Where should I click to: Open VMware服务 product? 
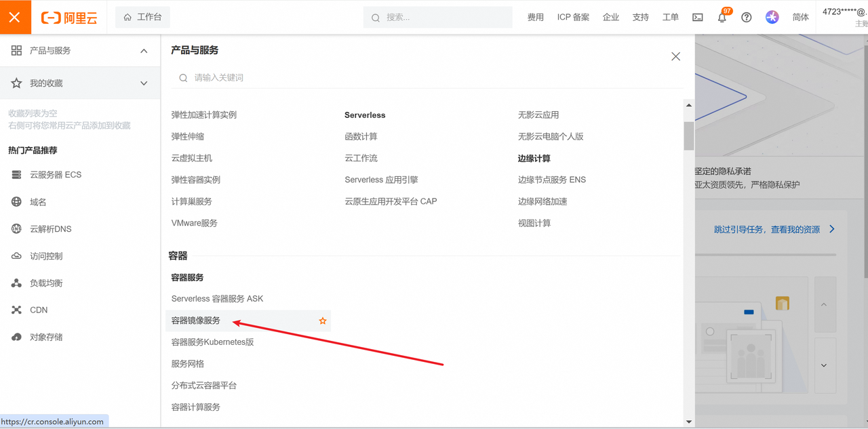click(195, 224)
